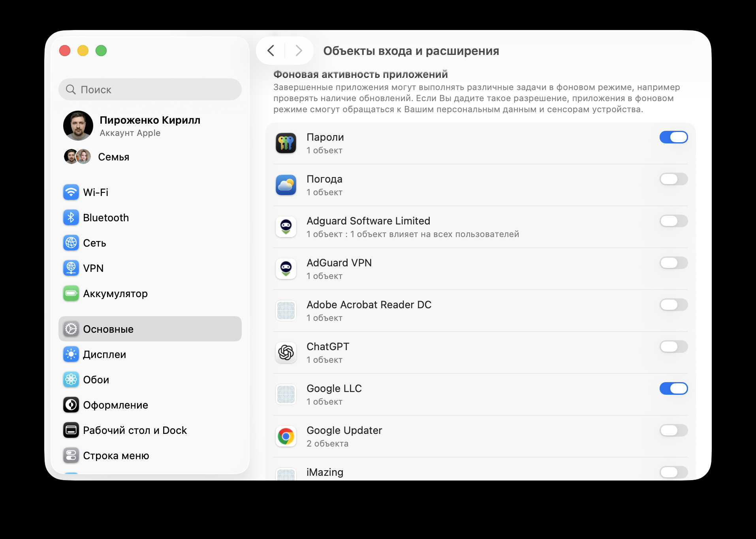
Task: Open Дисплеи settings via its icon
Action: click(71, 354)
